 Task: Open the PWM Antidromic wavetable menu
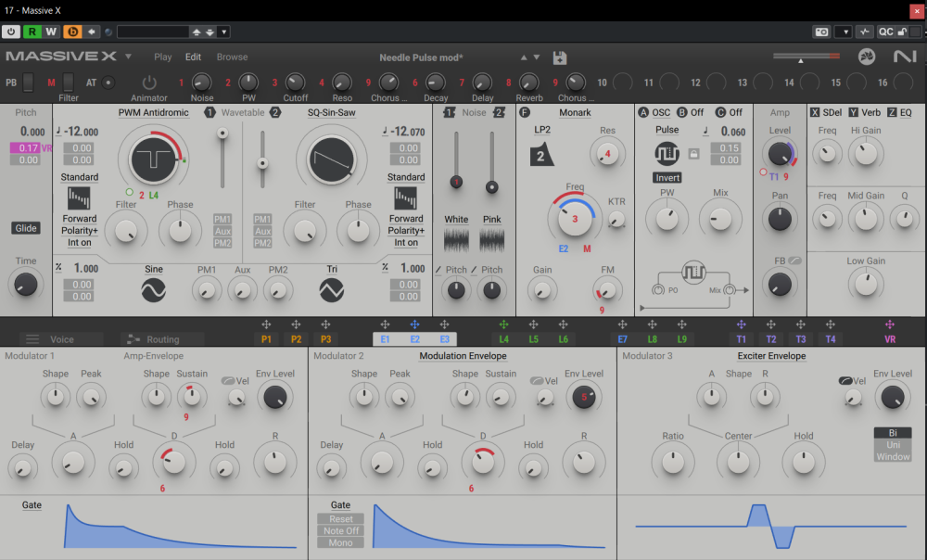click(153, 112)
